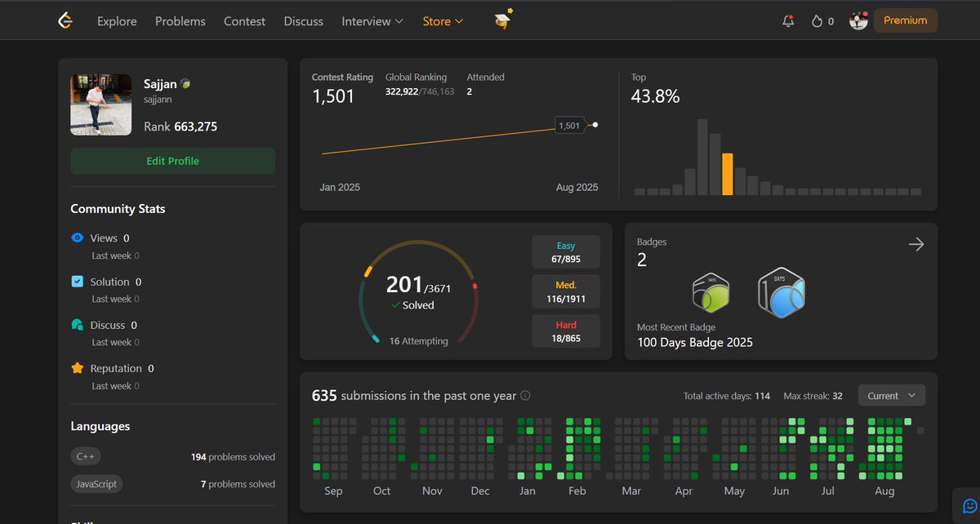Screen dimensions: 980x524
Task: Select the Hard 18/865 difficulty box
Action: pos(566,331)
